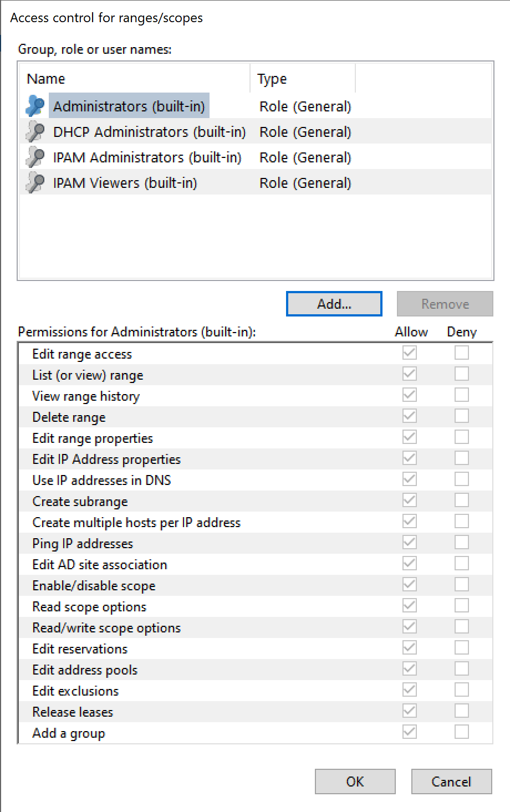
Task: Check Deny for Delete range permission
Action: (461, 416)
